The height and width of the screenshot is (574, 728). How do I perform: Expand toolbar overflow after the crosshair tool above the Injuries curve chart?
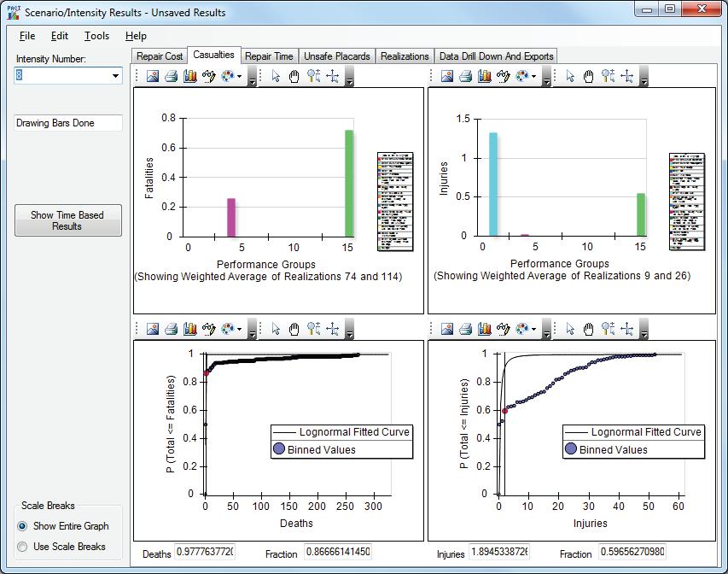(x=644, y=329)
